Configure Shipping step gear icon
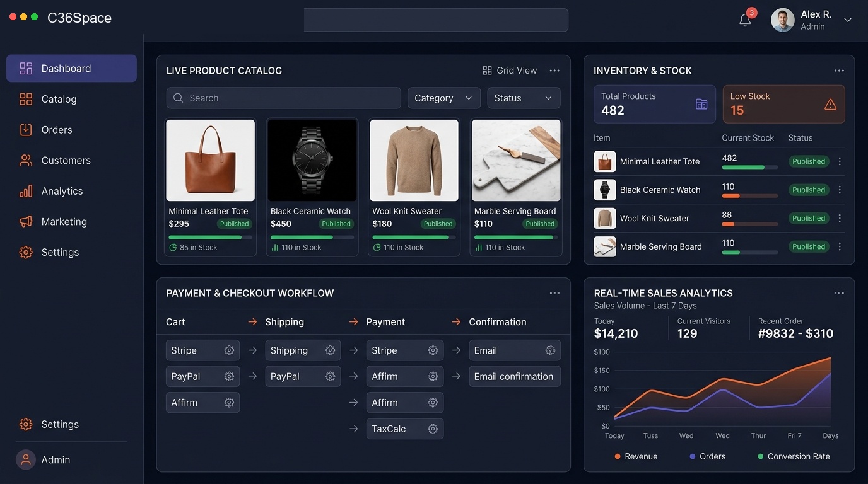This screenshot has height=484, width=868. coord(330,350)
